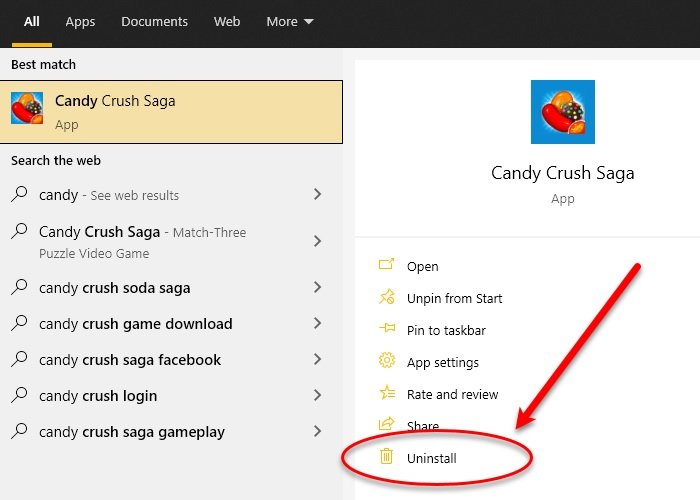Click the Rate and review star icon
This screenshot has height=500, width=700.
tap(387, 392)
